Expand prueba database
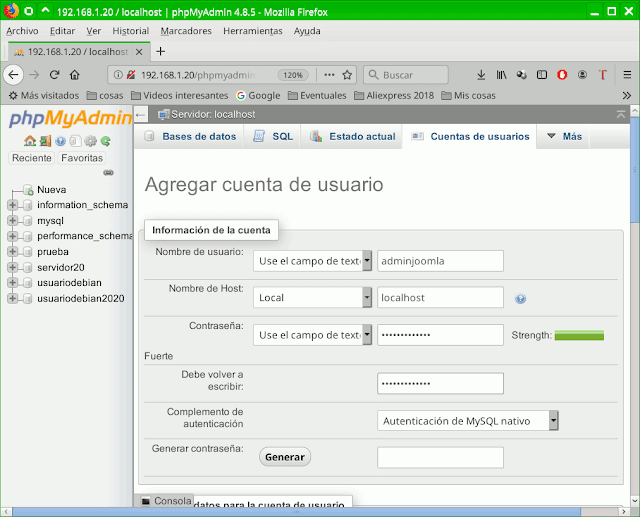640x517 pixels. [x=13, y=252]
